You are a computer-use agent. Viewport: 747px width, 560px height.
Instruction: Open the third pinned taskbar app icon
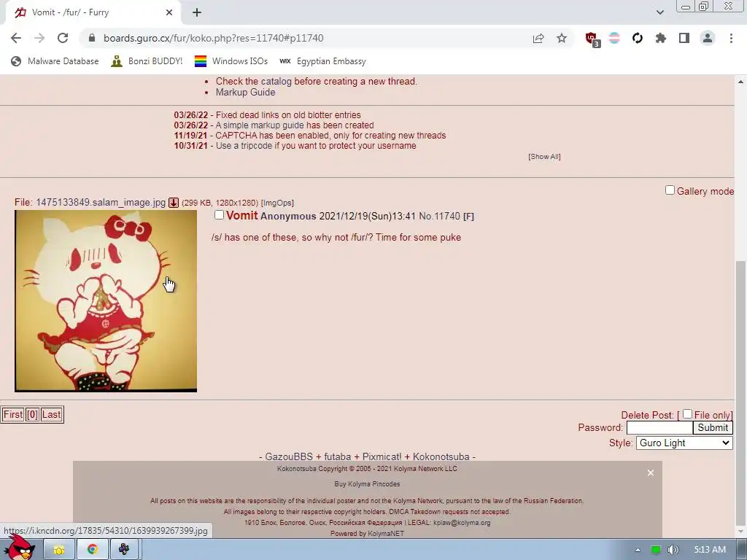tap(124, 550)
